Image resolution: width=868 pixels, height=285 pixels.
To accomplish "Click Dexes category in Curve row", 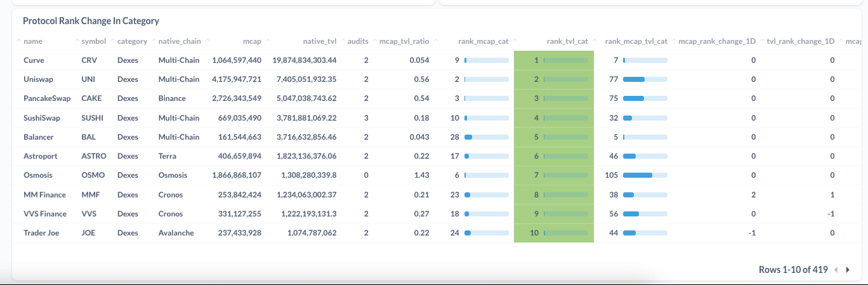I will pos(128,60).
